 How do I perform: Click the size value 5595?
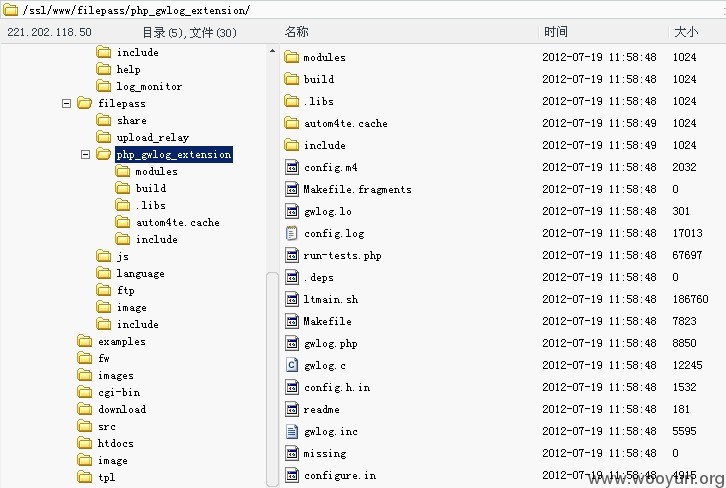coord(684,431)
